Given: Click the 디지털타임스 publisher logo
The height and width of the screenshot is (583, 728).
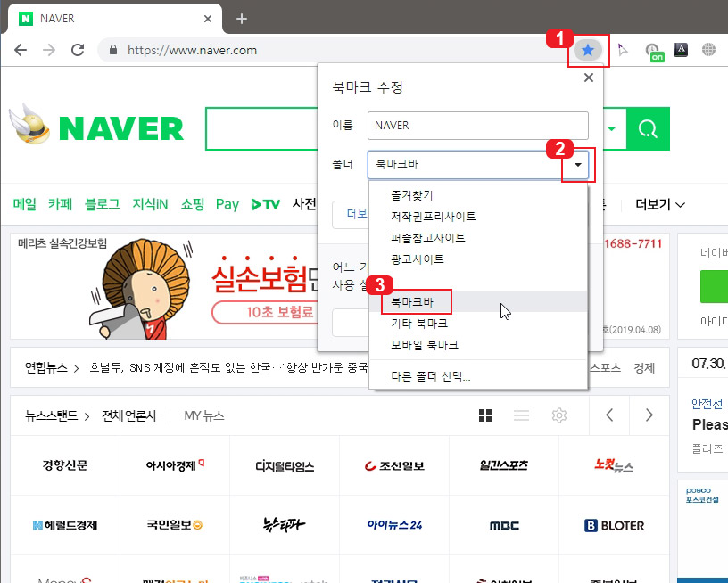Looking at the screenshot, I should coord(285,465).
